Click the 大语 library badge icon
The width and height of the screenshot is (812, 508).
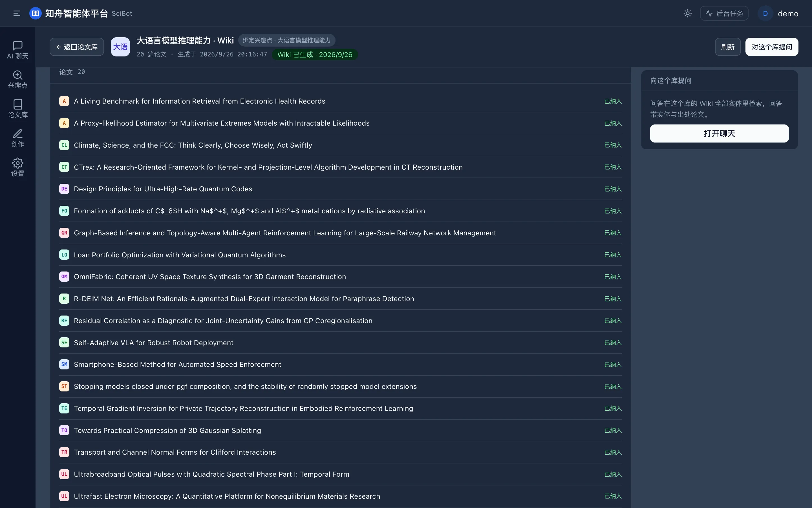(120, 47)
